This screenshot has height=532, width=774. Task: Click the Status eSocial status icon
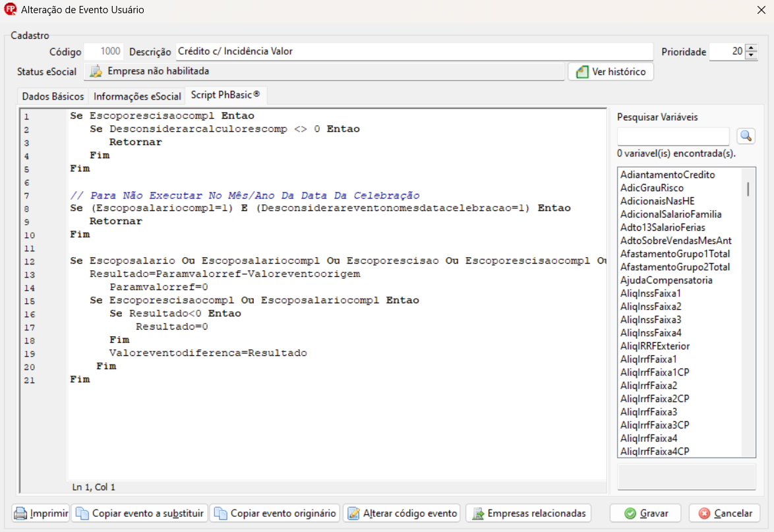tap(96, 72)
